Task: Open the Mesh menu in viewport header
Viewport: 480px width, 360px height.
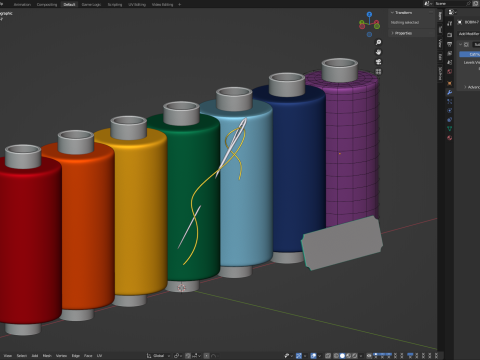Action: (47, 356)
